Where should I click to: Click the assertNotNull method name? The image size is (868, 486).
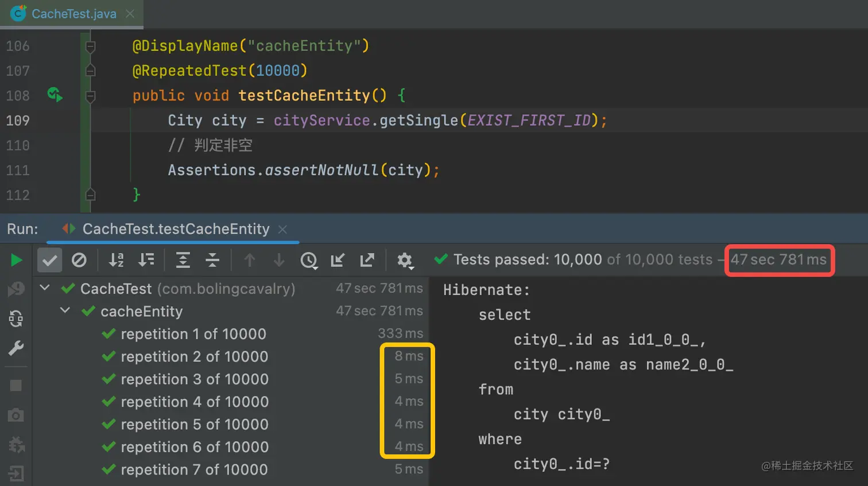click(x=321, y=170)
